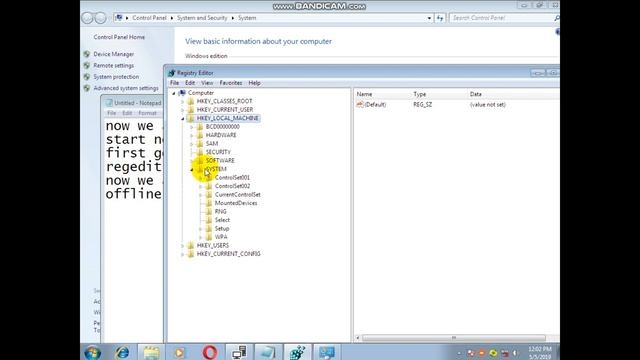This screenshot has height=360, width=640.
Task: Open the Registry Editor Edit menu
Action: tap(190, 83)
